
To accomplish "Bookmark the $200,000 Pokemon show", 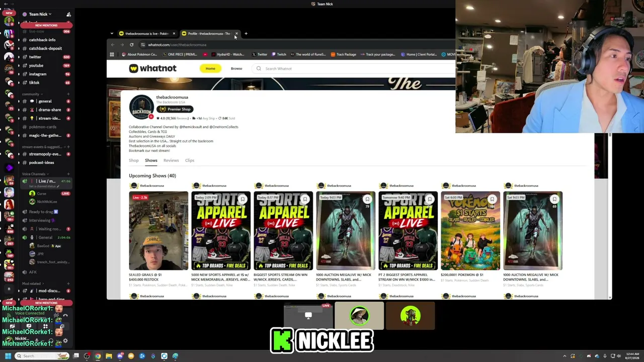I will pyautogui.click(x=492, y=199).
